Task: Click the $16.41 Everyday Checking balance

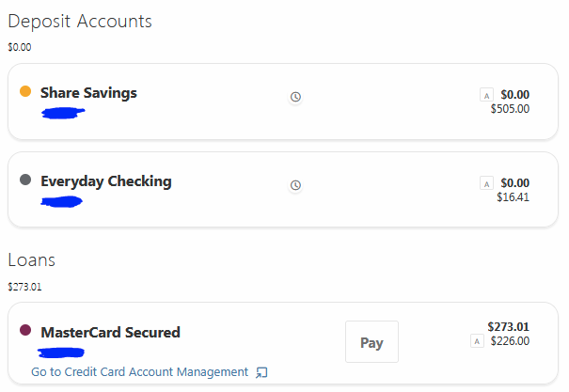Action: click(x=513, y=197)
